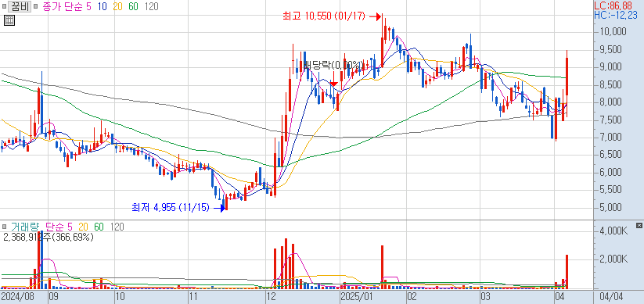The height and width of the screenshot is (304, 644).
Task: Close the volume panel with X icon
Action: (x=639, y=226)
